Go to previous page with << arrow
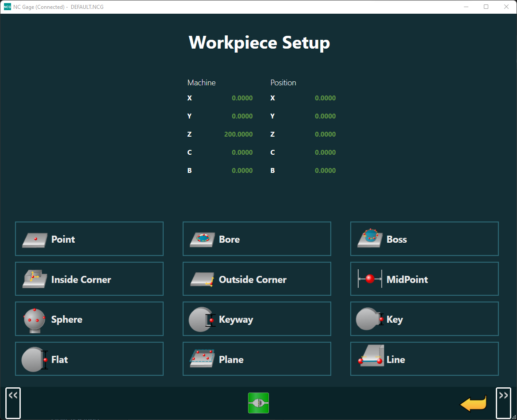This screenshot has width=517, height=420. [13, 403]
